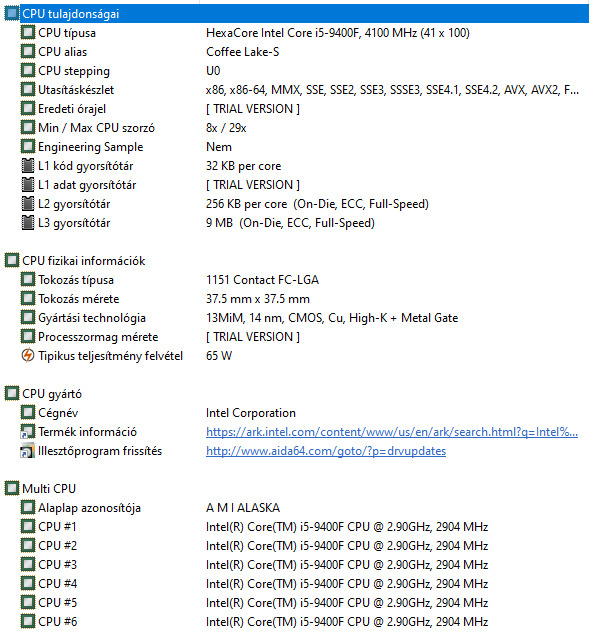Click the icon next to 'Engineering Sample'
Image resolution: width=604 pixels, height=641 pixels.
tap(28, 147)
